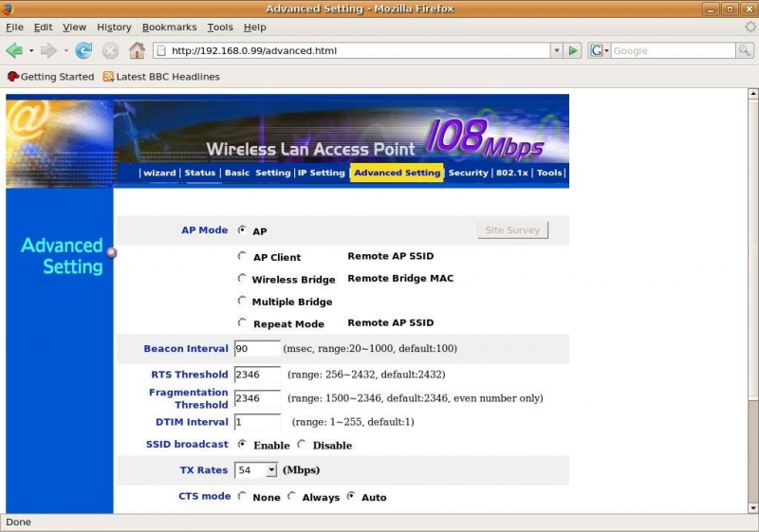Open the Bookmarks menu
The image size is (759, 532).
[x=169, y=28]
